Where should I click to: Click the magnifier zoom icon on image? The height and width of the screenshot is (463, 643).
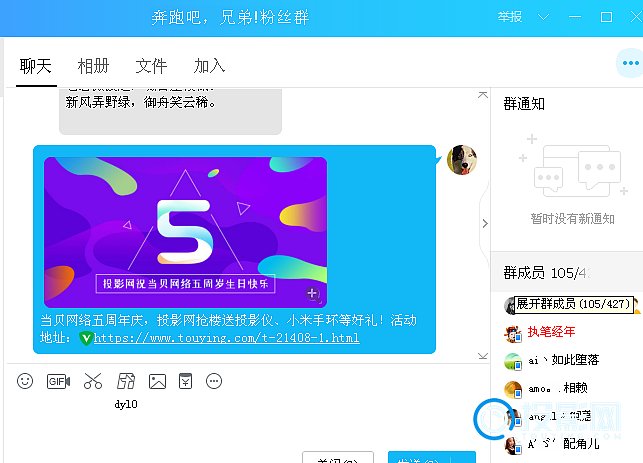point(313,294)
